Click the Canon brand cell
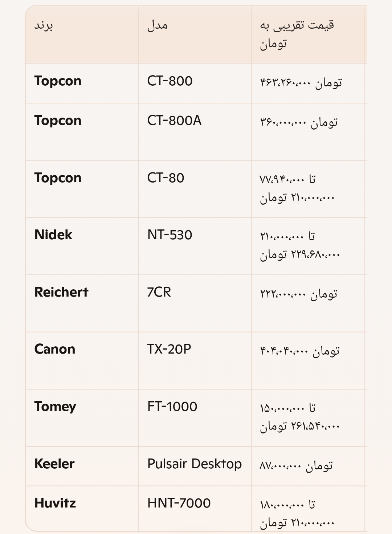 (x=55, y=349)
